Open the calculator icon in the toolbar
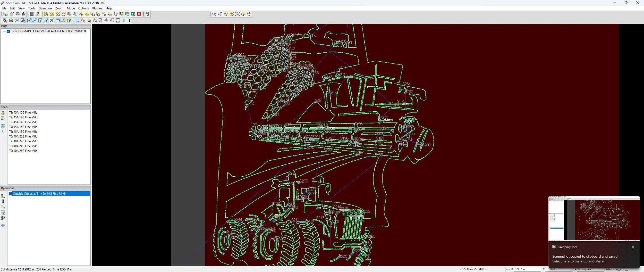 click(32, 14)
